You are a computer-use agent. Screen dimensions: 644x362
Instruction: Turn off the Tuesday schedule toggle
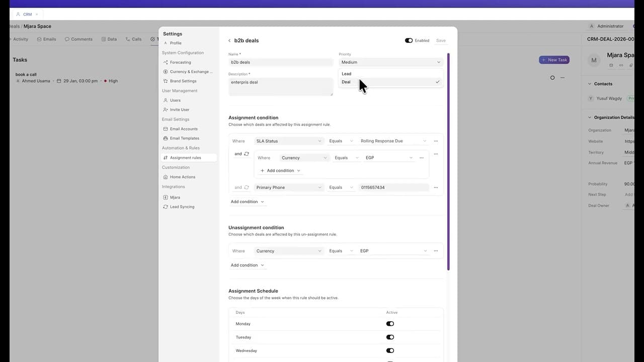[390, 337]
